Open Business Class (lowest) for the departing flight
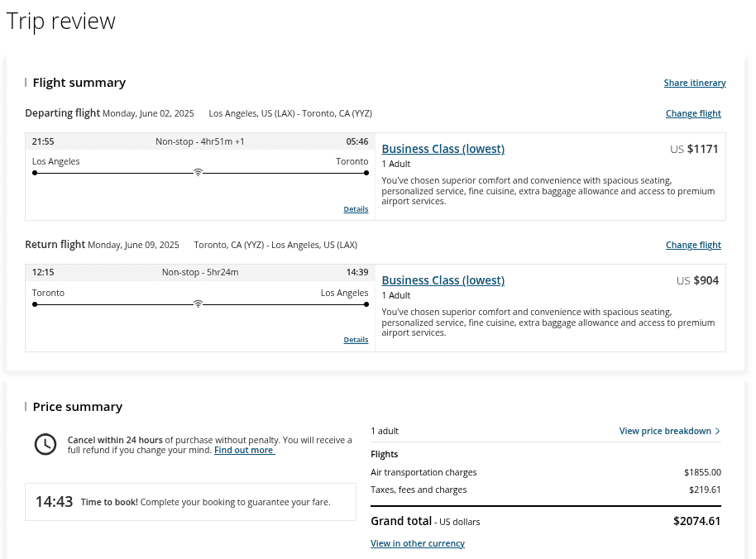 coord(443,149)
